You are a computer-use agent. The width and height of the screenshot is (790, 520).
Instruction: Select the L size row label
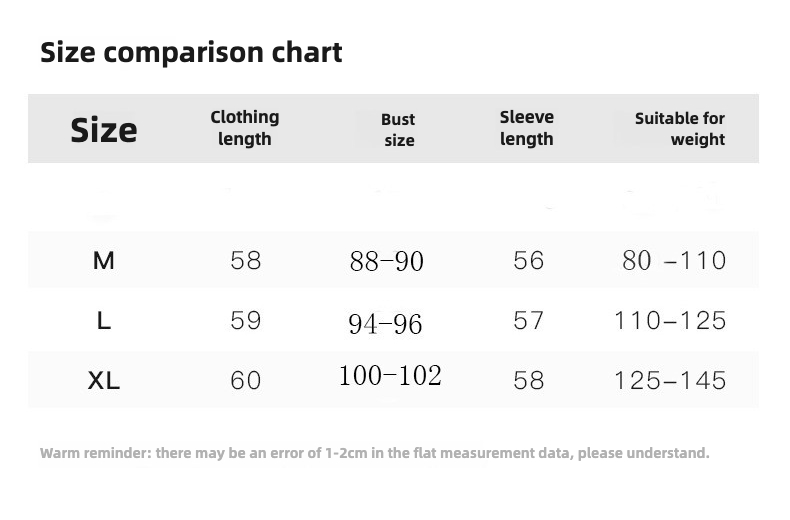tap(104, 321)
